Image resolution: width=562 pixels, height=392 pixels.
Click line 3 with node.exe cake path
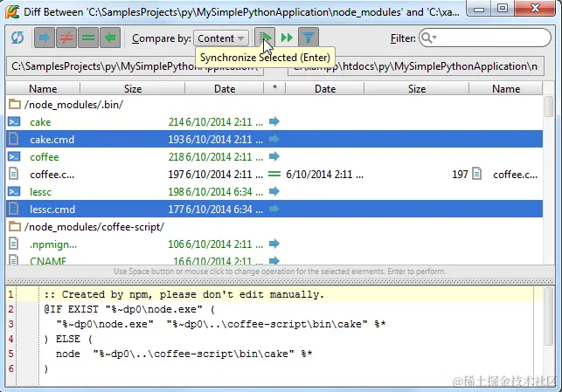click(220, 325)
